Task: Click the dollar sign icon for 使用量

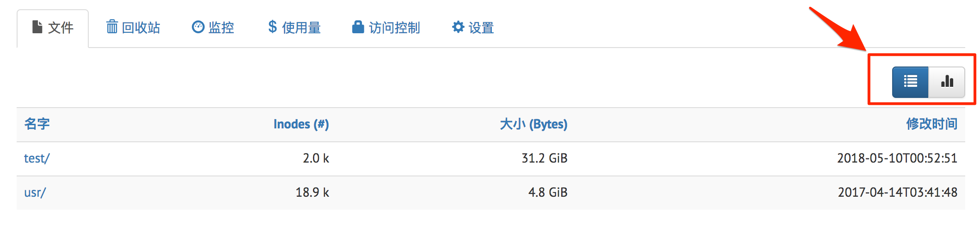Action: (x=273, y=27)
